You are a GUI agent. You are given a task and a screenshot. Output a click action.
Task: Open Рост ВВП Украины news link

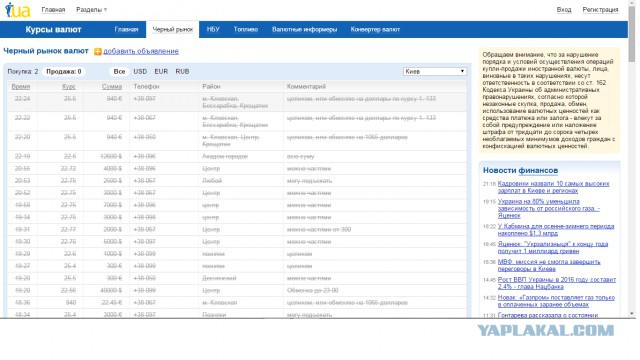pos(557,283)
